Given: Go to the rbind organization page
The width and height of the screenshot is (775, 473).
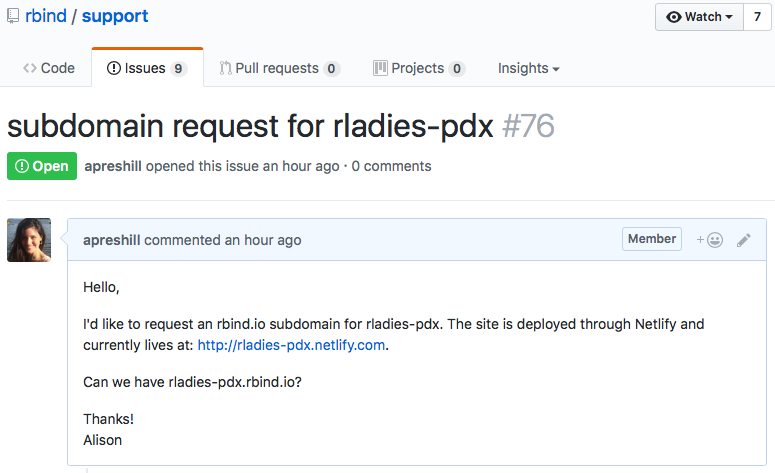Looking at the screenshot, I should tap(47, 17).
